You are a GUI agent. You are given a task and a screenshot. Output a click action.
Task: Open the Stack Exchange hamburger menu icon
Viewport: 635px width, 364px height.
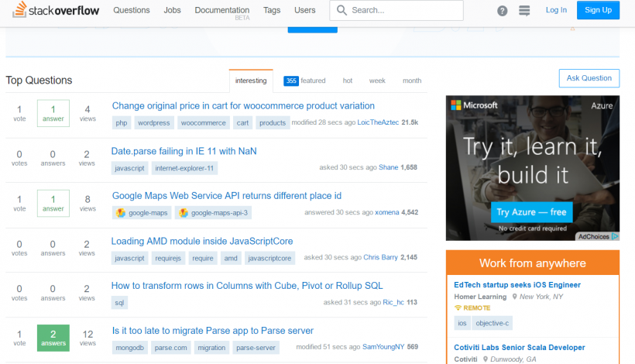[x=524, y=11]
